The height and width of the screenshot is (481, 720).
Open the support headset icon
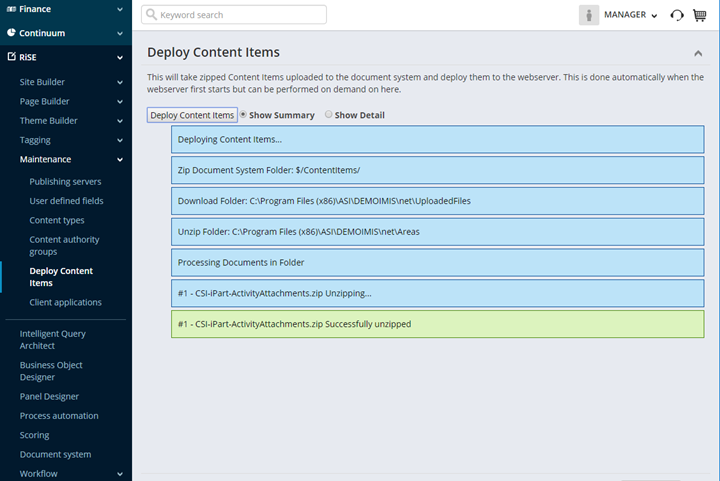(x=677, y=15)
